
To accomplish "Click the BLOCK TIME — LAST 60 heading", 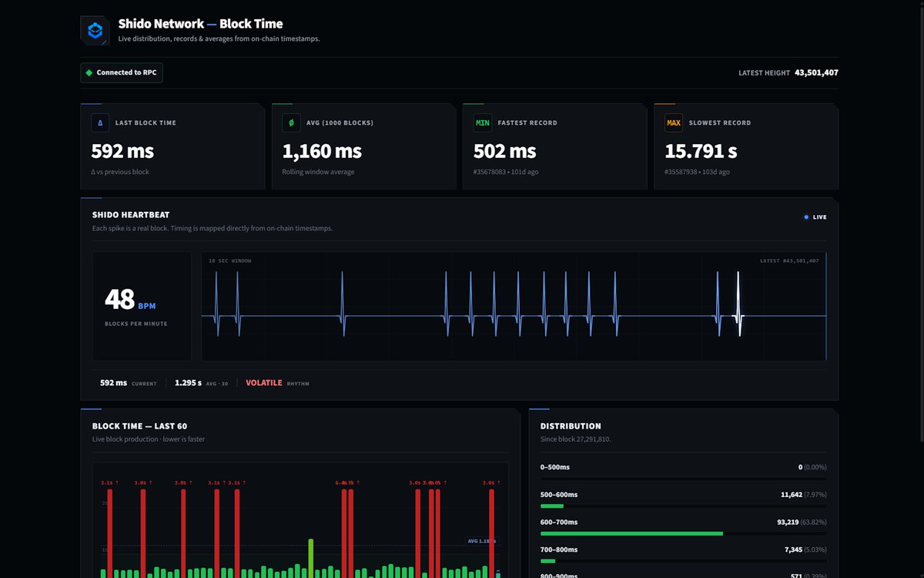I will click(x=139, y=426).
